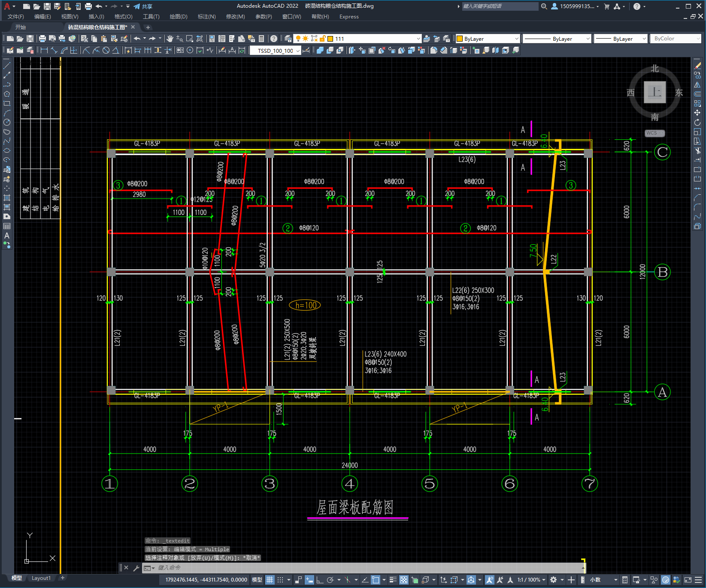Switch to the Layout1 tab
Image resolution: width=706 pixels, height=588 pixels.
click(x=41, y=578)
